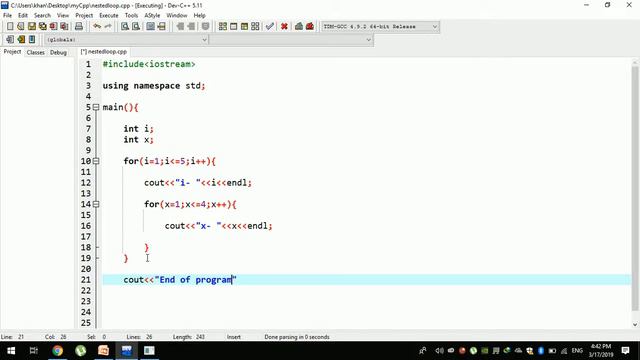Image resolution: width=640 pixels, height=360 pixels.
Task: Click the Close All toolbar icon
Action: click(64, 27)
